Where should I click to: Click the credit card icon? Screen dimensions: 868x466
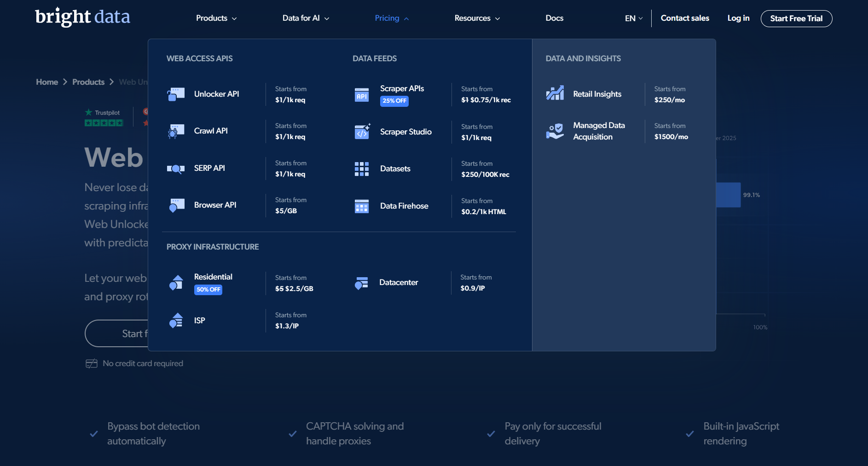coord(92,364)
